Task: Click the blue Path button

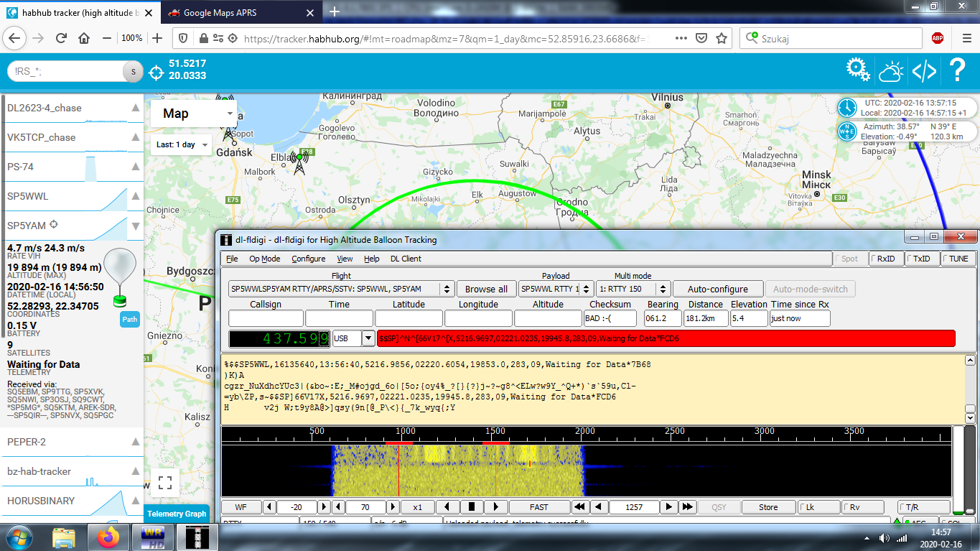Action: pyautogui.click(x=129, y=320)
